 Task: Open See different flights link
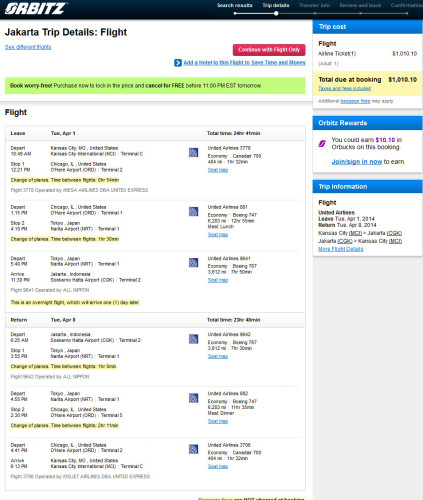pos(28,47)
